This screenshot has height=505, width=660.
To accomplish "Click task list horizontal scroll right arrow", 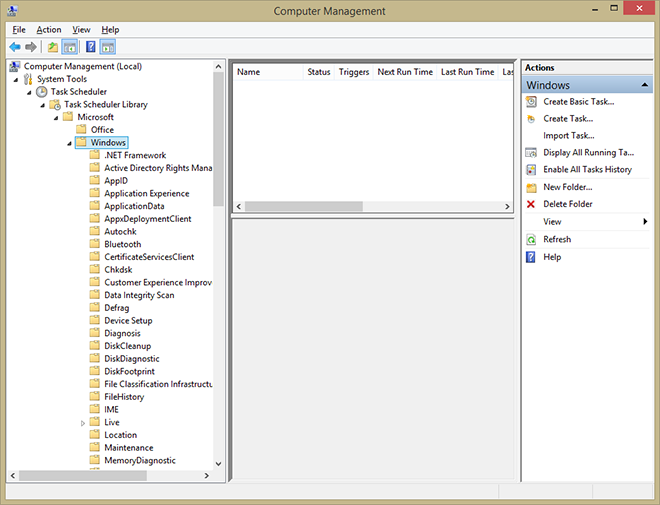I will coord(507,206).
